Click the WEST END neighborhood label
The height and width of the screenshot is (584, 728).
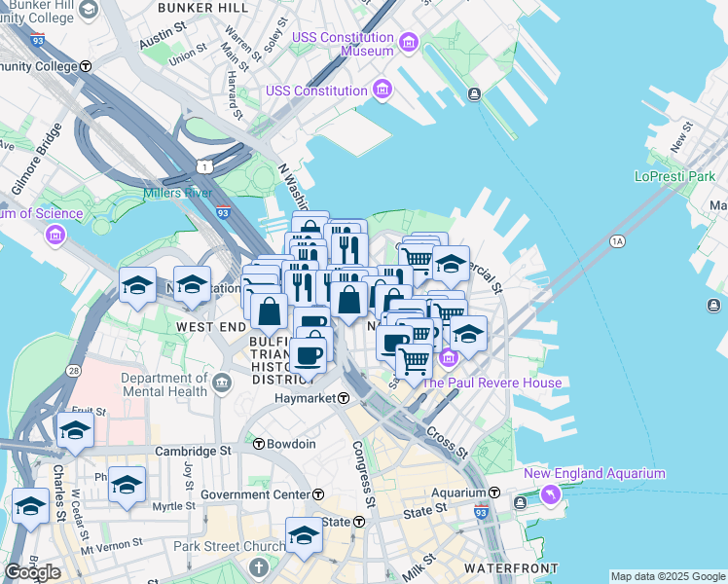coord(211,327)
